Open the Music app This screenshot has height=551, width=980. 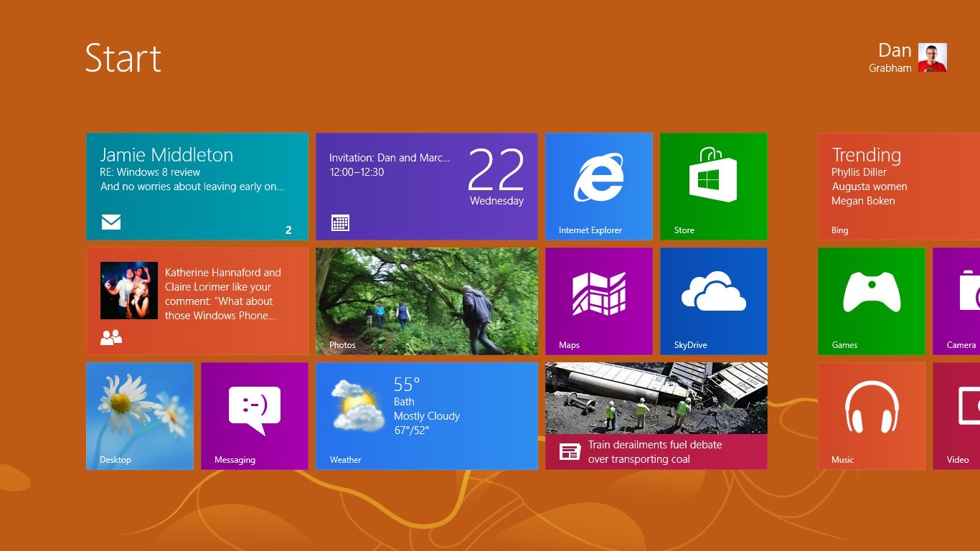point(871,415)
